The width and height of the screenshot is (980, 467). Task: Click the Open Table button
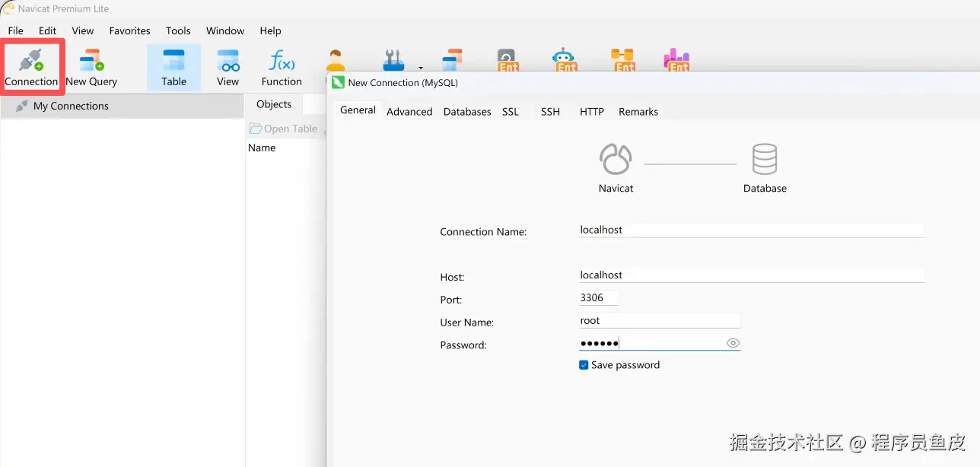click(x=283, y=129)
